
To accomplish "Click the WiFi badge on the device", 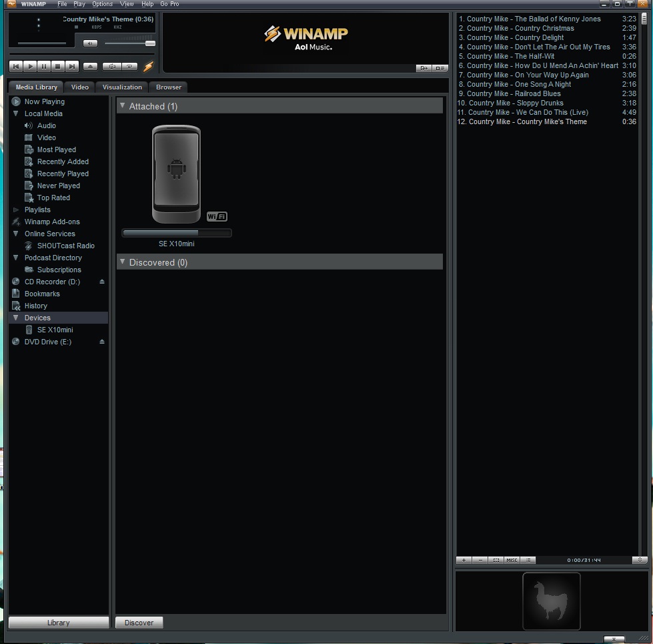I will click(217, 217).
